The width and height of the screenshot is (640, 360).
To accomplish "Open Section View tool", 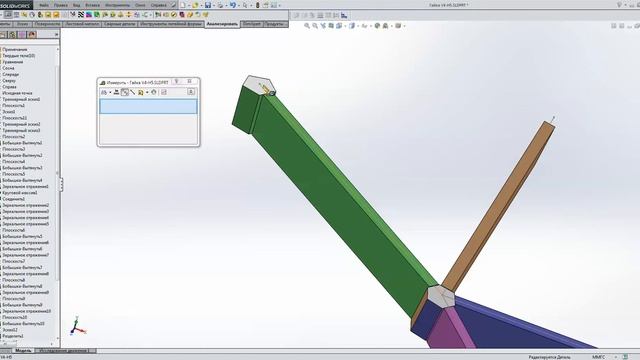I will [x=331, y=26].
